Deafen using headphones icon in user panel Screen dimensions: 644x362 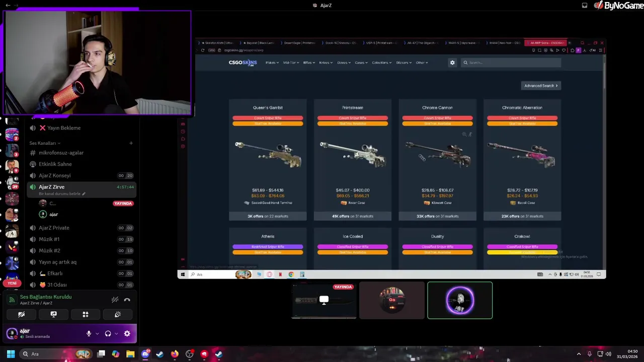pos(108,333)
